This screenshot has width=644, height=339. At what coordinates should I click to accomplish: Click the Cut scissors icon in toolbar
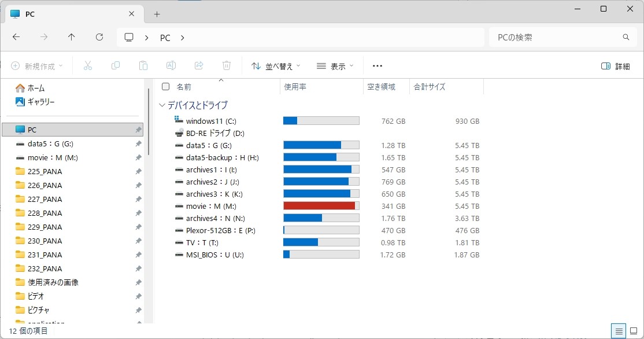[x=88, y=66]
